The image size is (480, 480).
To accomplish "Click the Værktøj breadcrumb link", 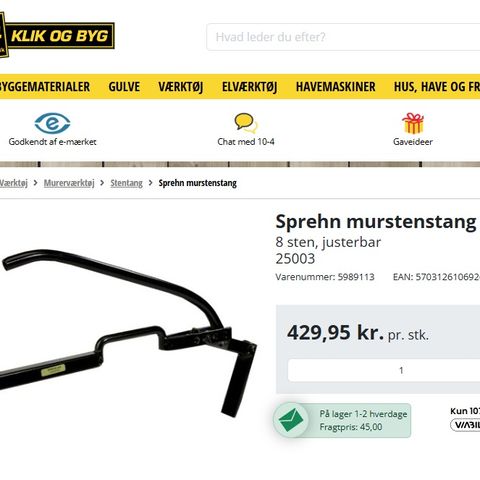I will (x=13, y=183).
